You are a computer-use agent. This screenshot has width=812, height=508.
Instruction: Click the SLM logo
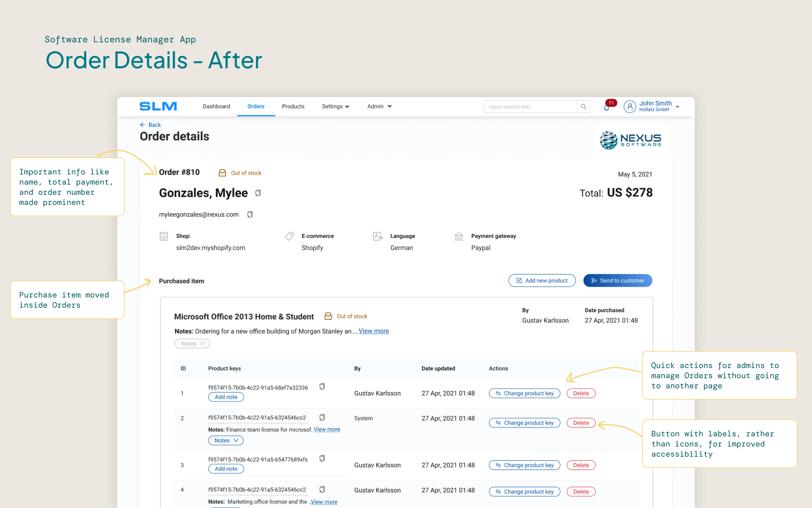[158, 106]
